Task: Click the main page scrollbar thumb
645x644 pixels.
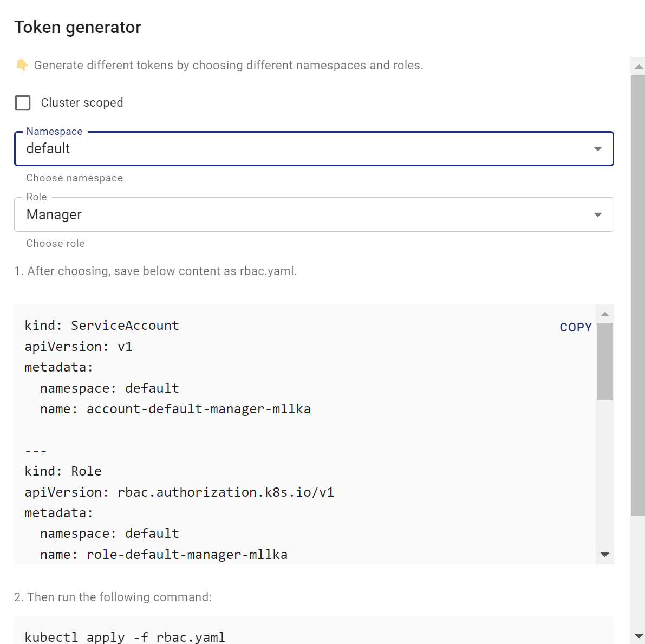Action: (638, 295)
